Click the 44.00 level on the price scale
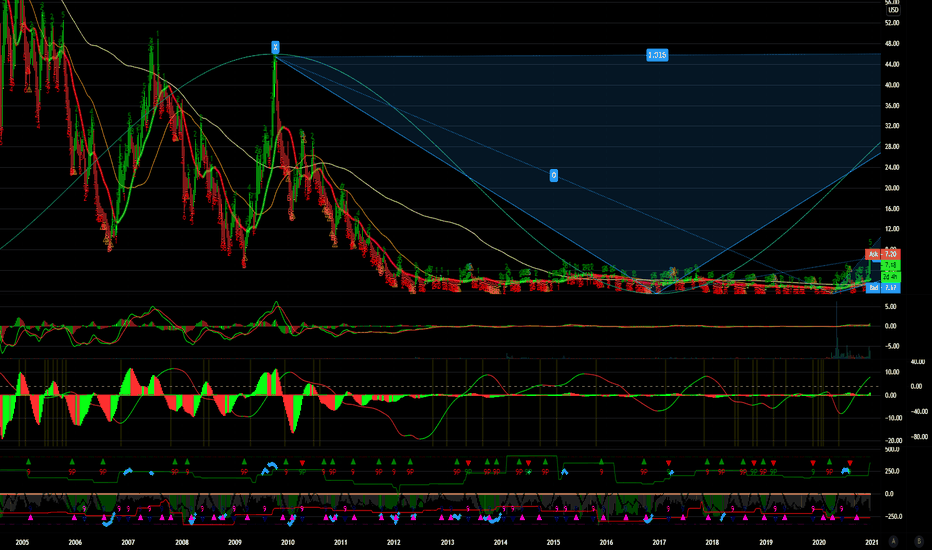 tap(892, 64)
